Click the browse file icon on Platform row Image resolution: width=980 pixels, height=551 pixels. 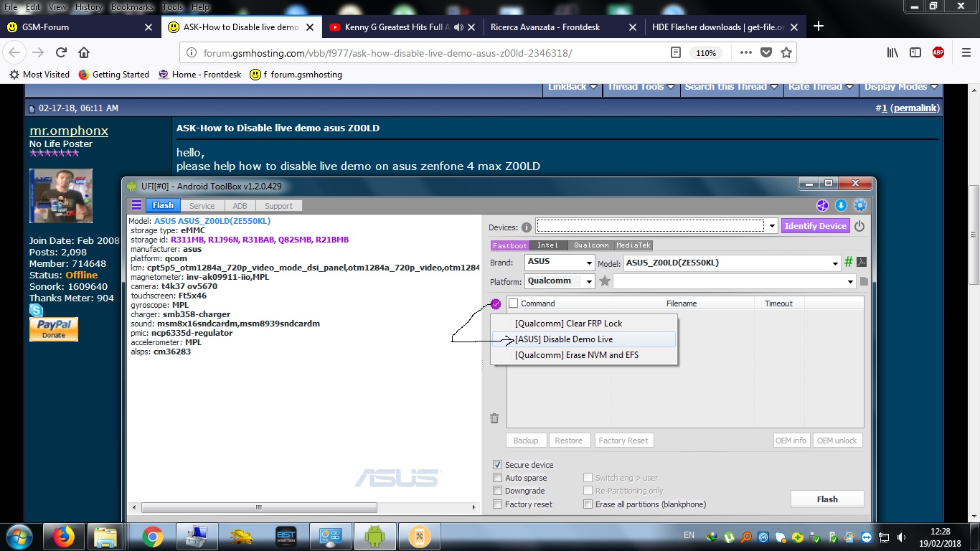click(x=864, y=281)
